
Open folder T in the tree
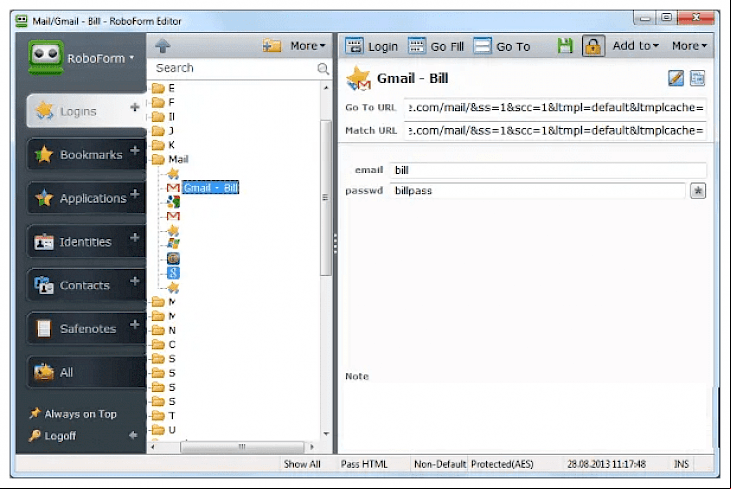click(x=164, y=415)
